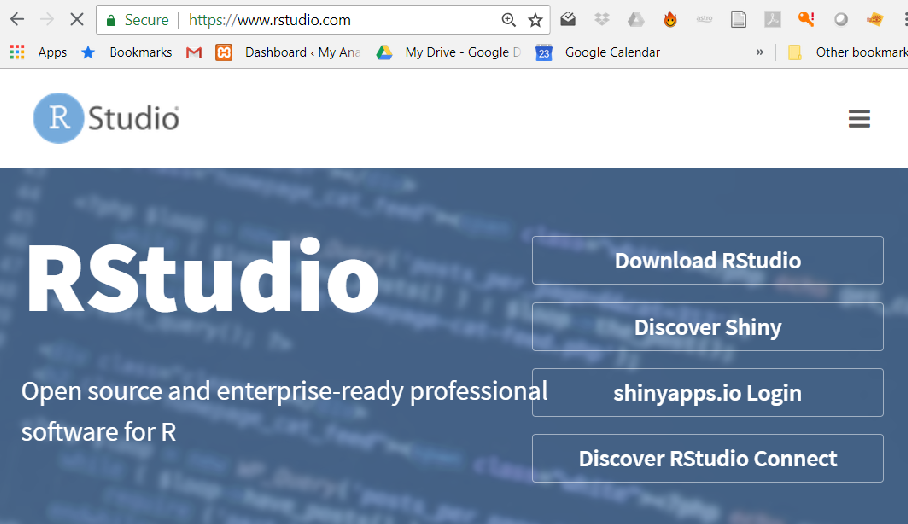This screenshot has width=908, height=524.
Task: Click the mail envelope extension icon
Action: (568, 20)
